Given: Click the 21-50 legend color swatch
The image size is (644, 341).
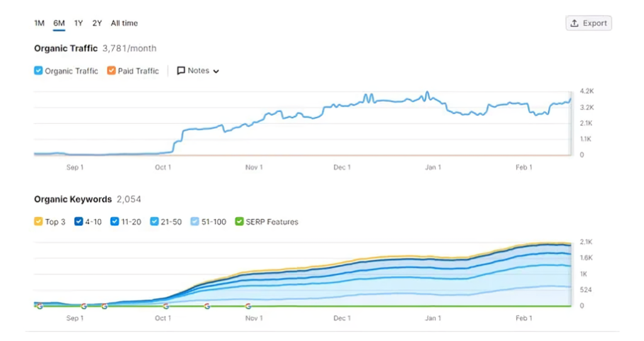Looking at the screenshot, I should (x=155, y=221).
